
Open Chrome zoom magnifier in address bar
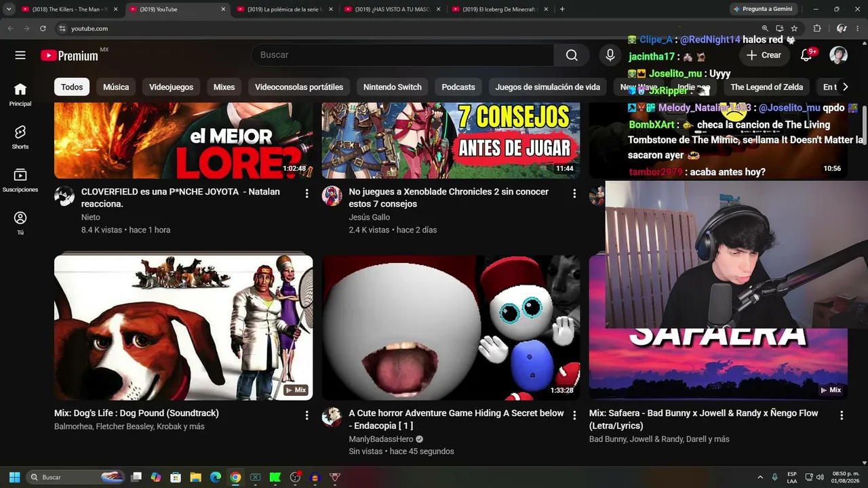point(765,28)
